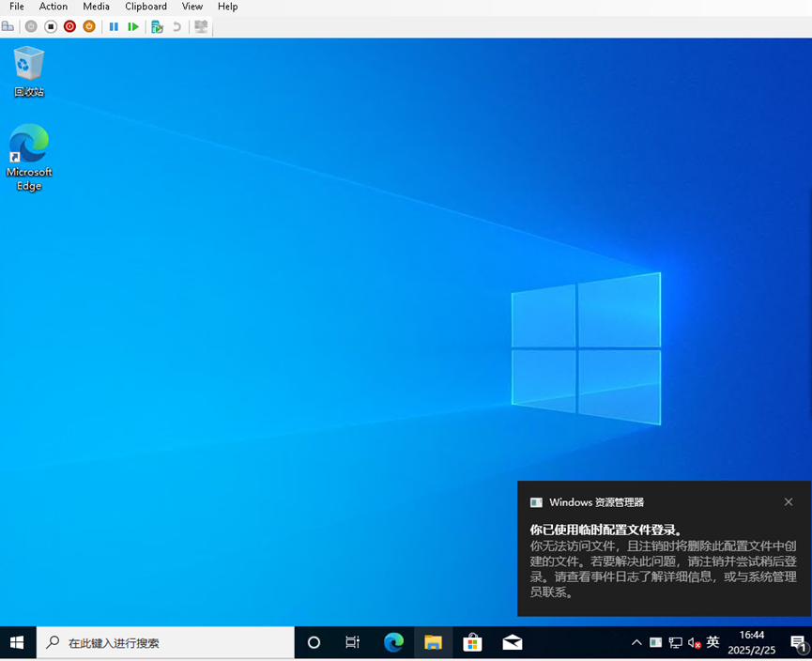The width and height of the screenshot is (812, 661).
Task: Click the green Reset toolbar icon
Action: pyautogui.click(x=133, y=26)
